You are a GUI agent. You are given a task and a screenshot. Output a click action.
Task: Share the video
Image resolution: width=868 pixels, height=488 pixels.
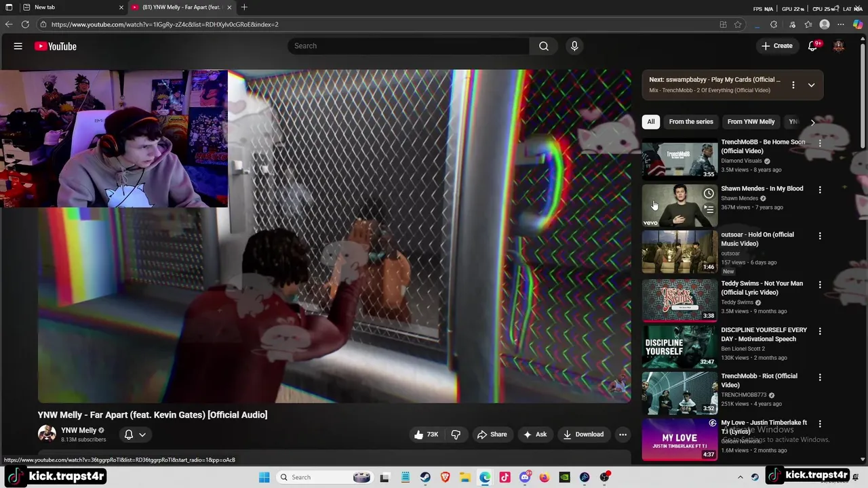click(492, 434)
